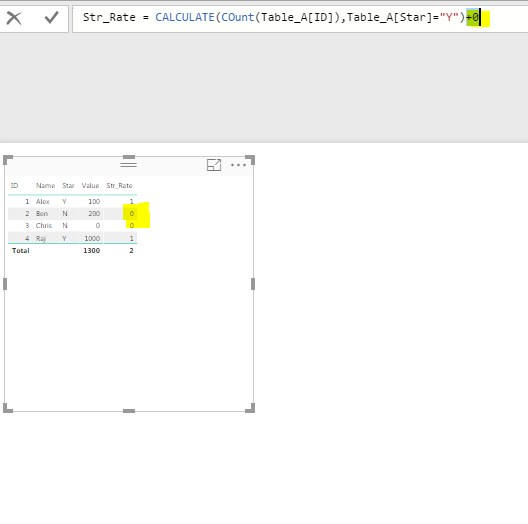
Task: Click the bottom-right corner resize handle
Action: point(251,408)
